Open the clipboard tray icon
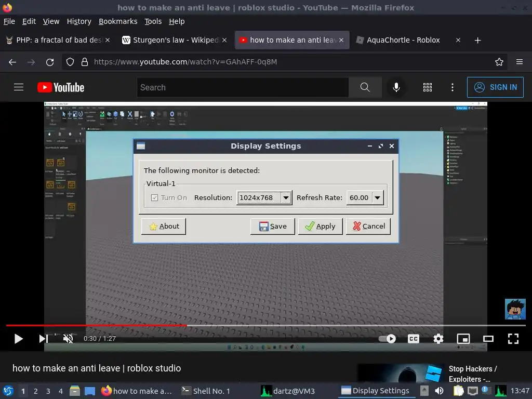Viewport: 532px width, 399px height. pos(458,391)
